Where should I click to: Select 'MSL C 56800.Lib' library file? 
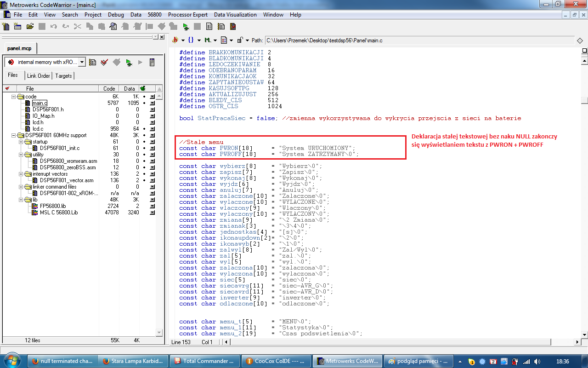[58, 213]
